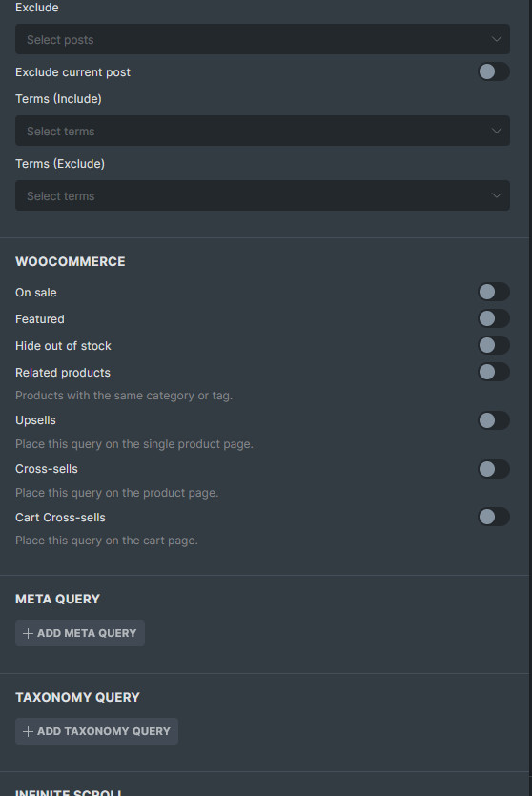Expand the Terms (Exclude) Select terms dropdown
532x796 pixels.
pyautogui.click(x=262, y=195)
